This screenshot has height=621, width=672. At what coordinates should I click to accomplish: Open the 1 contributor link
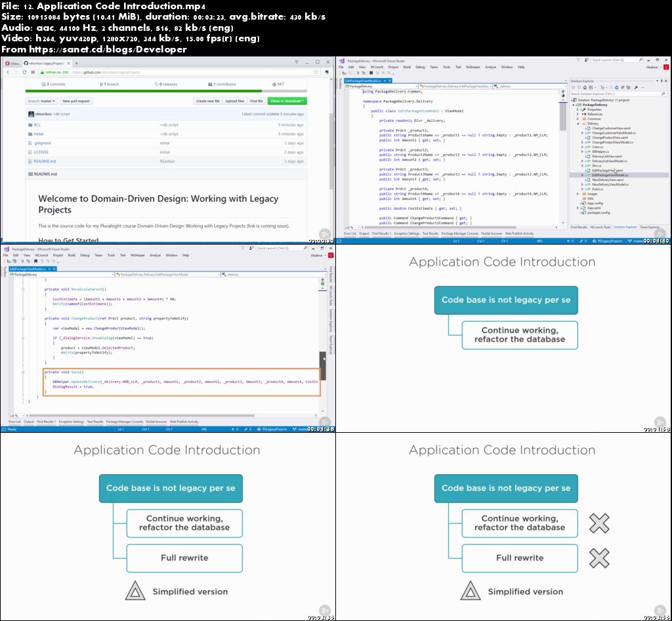[222, 84]
